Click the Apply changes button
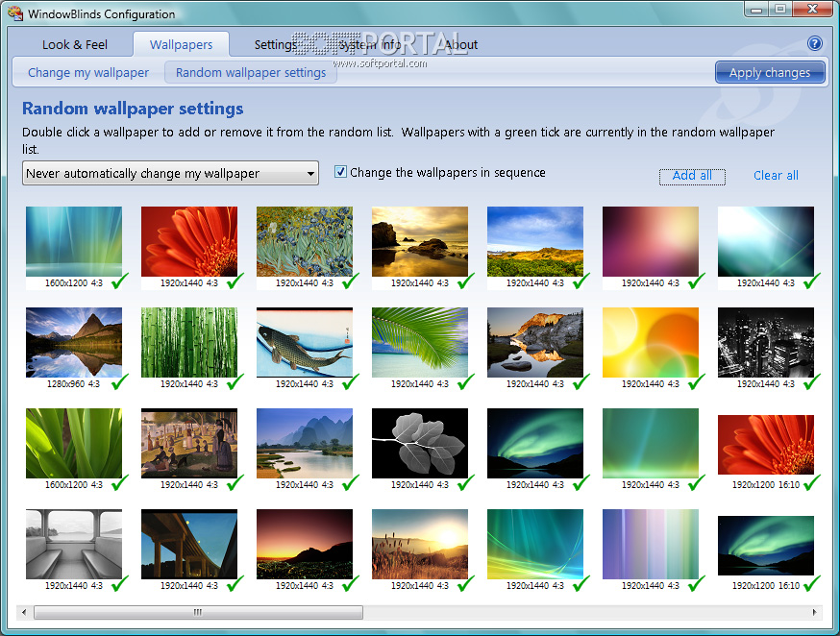 pos(770,72)
